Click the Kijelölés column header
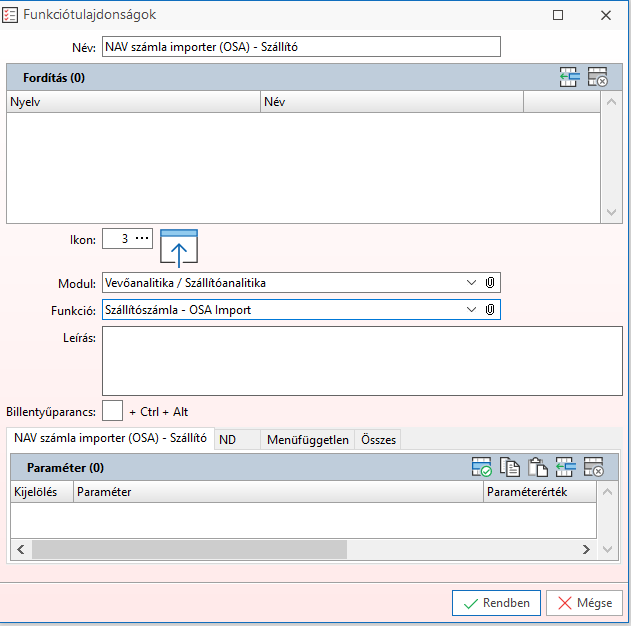This screenshot has width=631, height=626. (x=42, y=492)
